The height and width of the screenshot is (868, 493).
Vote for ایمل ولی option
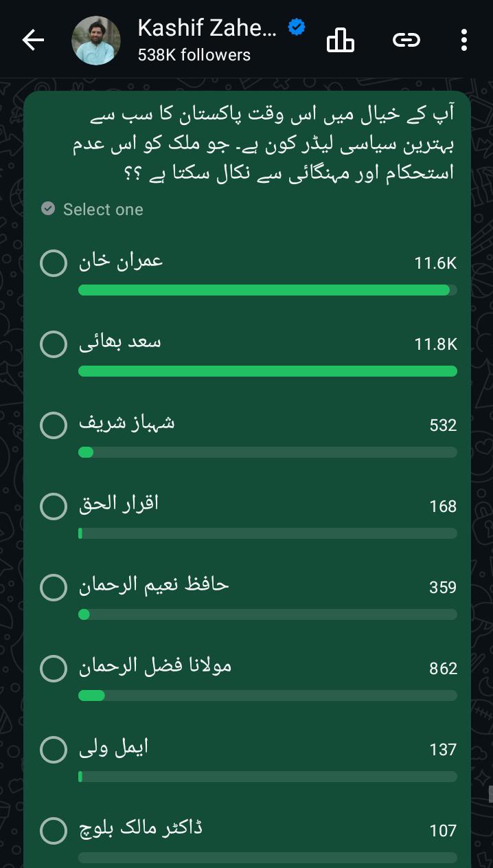point(54,750)
